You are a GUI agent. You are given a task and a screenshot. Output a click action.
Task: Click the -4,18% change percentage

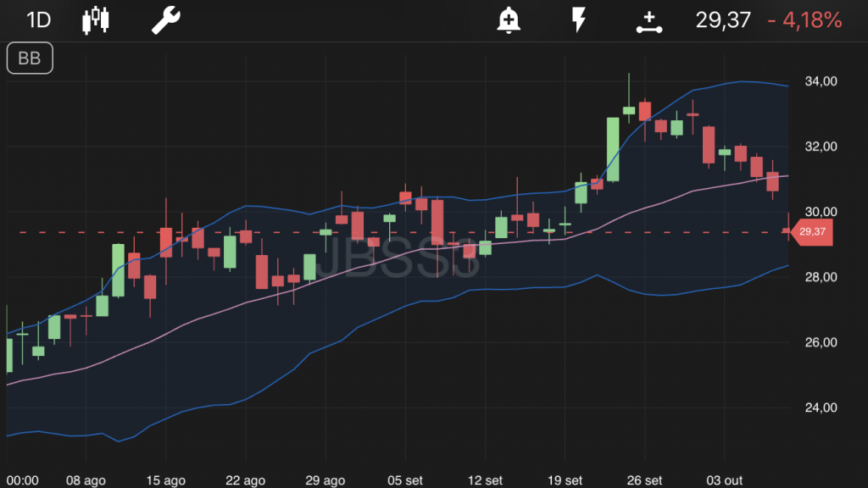pos(804,20)
